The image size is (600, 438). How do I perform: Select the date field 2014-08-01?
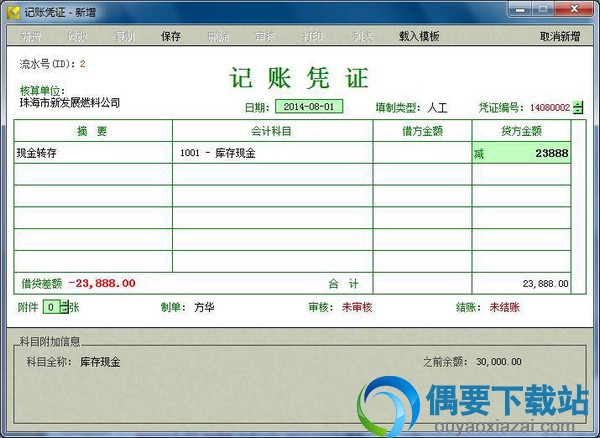(x=309, y=107)
